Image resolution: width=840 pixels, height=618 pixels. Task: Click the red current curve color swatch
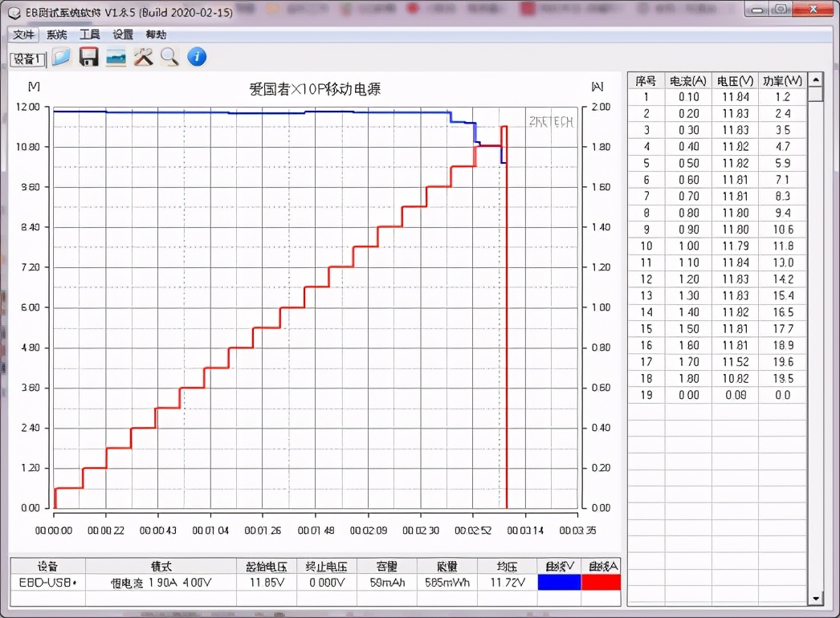pyautogui.click(x=601, y=582)
